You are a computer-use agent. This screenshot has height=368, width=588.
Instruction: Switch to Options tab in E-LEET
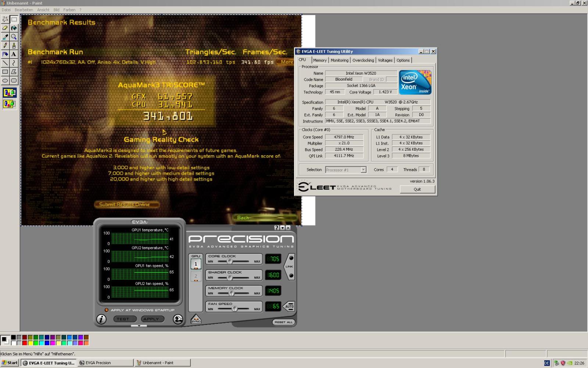[x=403, y=60]
